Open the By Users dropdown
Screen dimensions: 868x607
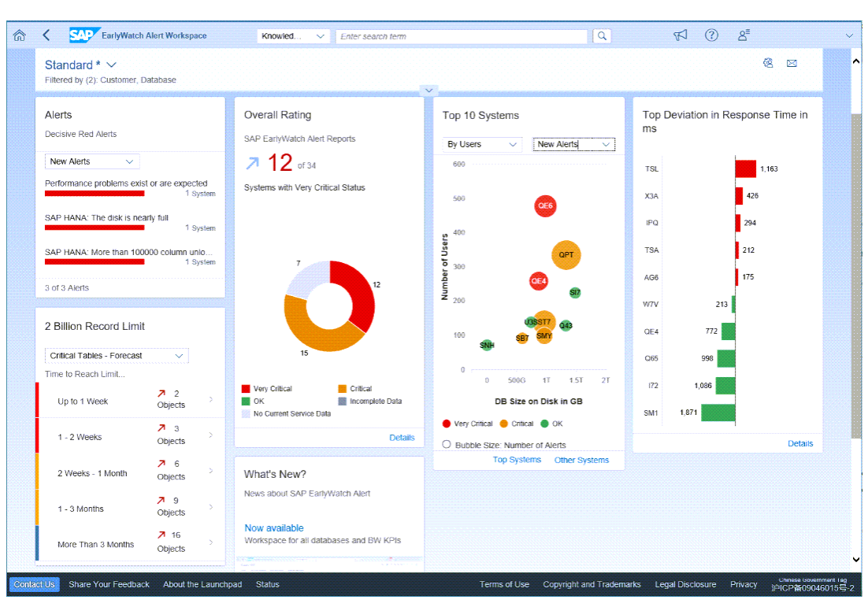click(x=483, y=145)
